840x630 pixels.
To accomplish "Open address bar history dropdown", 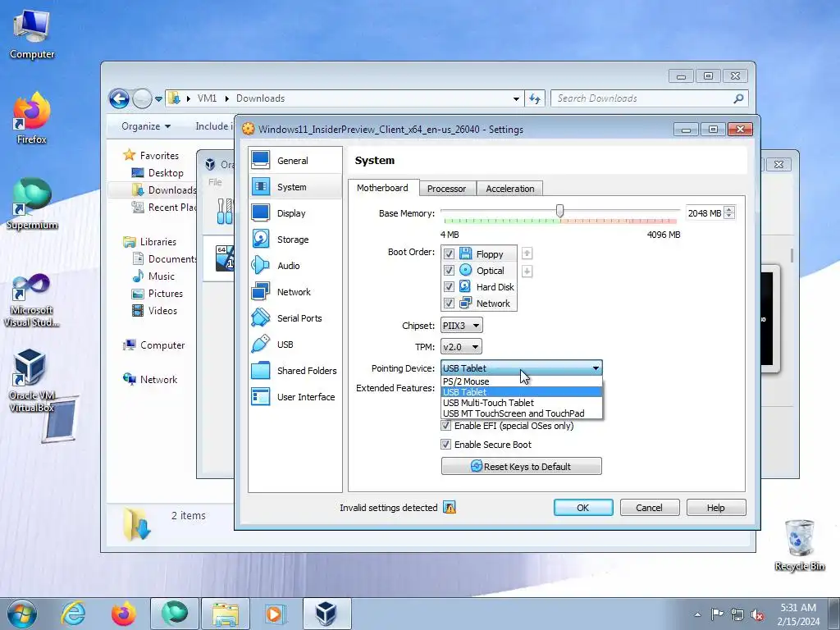I will click(x=516, y=98).
